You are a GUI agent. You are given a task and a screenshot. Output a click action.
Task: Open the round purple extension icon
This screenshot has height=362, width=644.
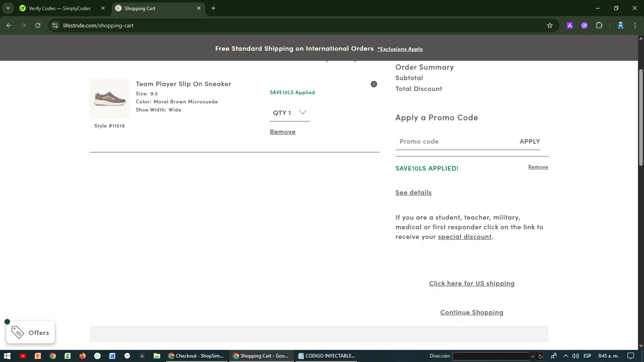(584, 25)
